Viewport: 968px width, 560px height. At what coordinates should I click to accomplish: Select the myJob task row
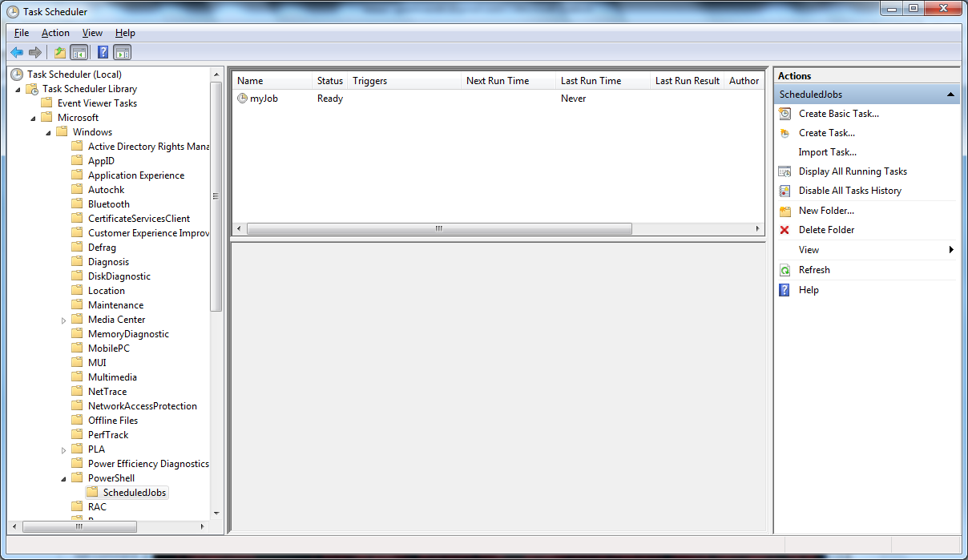coord(498,99)
